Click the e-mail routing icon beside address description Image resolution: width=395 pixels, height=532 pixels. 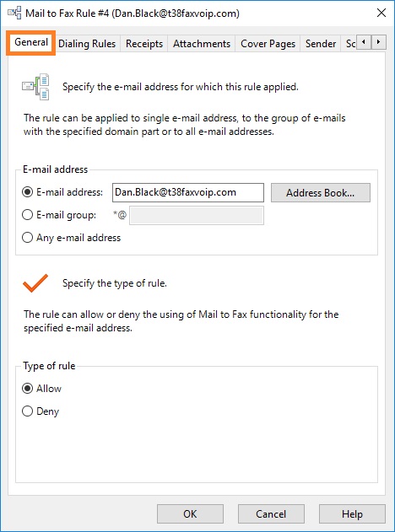[x=36, y=87]
